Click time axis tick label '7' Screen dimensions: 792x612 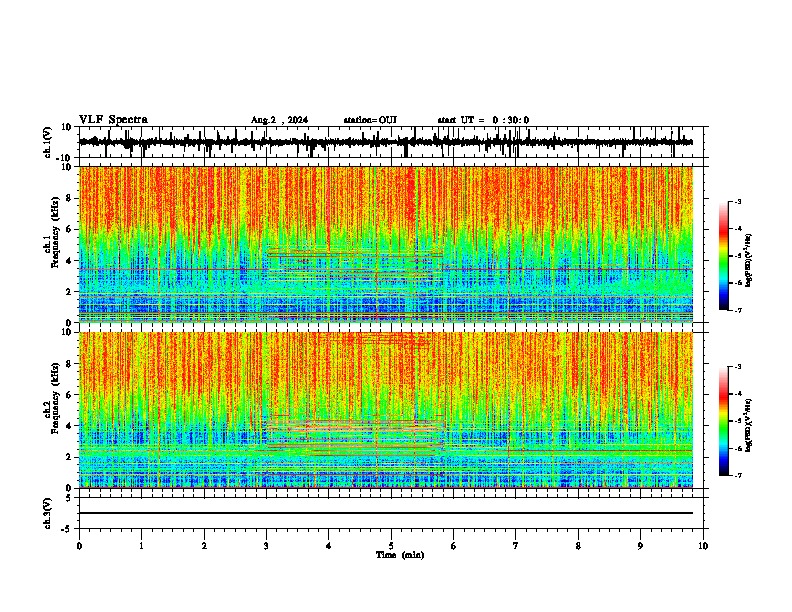tap(516, 546)
